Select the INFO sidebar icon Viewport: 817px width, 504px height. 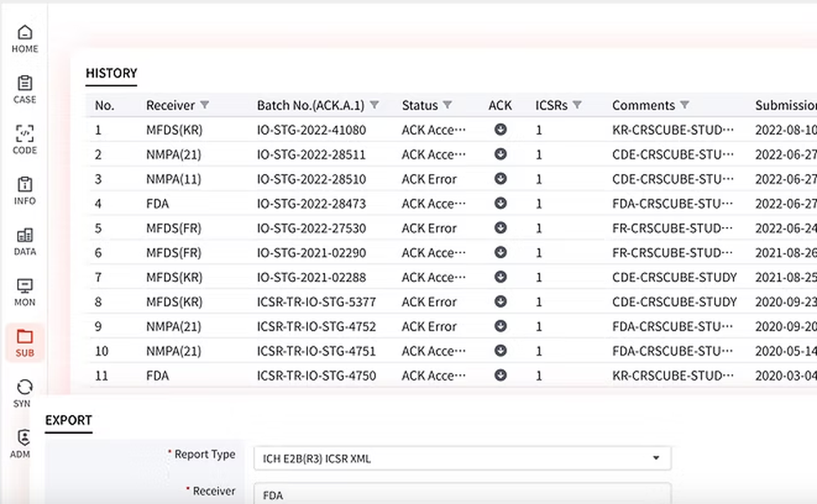click(x=25, y=190)
